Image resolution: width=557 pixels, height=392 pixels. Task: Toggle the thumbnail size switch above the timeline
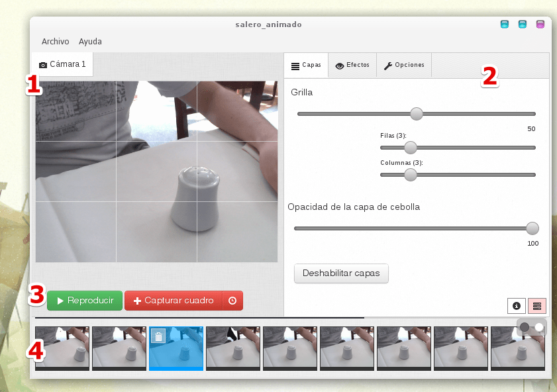pos(532,327)
